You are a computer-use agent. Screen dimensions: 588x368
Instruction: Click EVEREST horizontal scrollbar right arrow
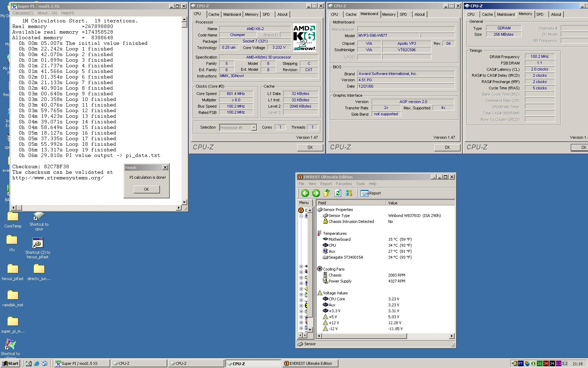[451, 336]
